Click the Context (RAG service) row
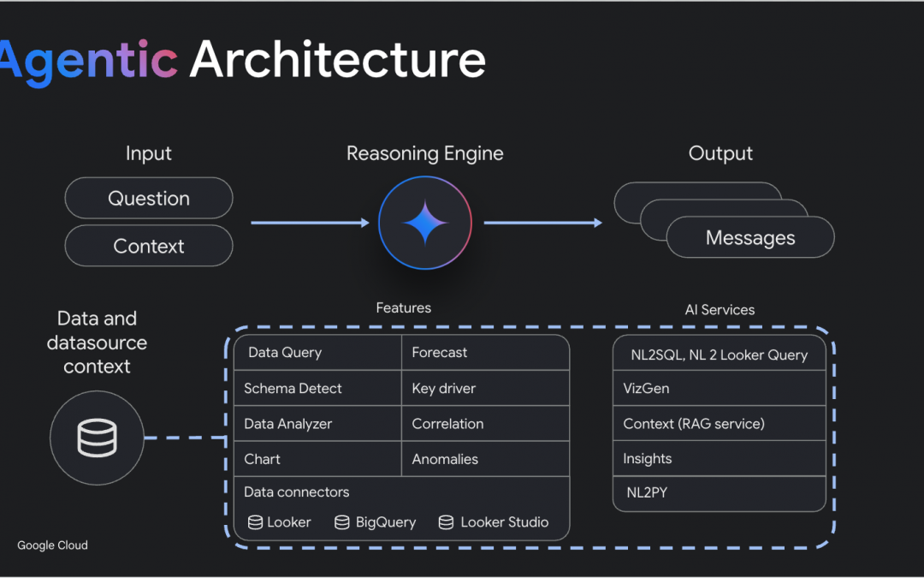 (x=719, y=424)
